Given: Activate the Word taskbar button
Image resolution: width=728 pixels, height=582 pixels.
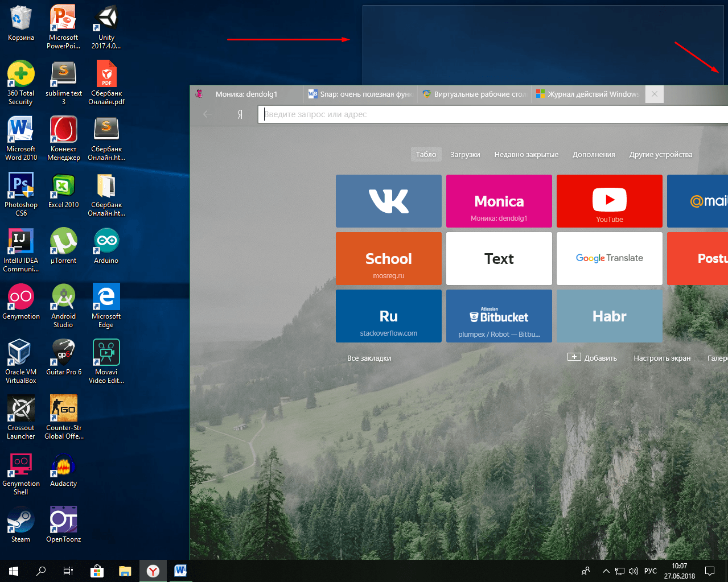Looking at the screenshot, I should pyautogui.click(x=180, y=571).
